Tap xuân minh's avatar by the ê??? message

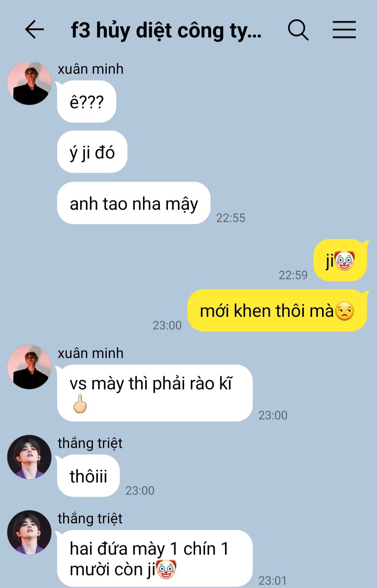pyautogui.click(x=29, y=83)
